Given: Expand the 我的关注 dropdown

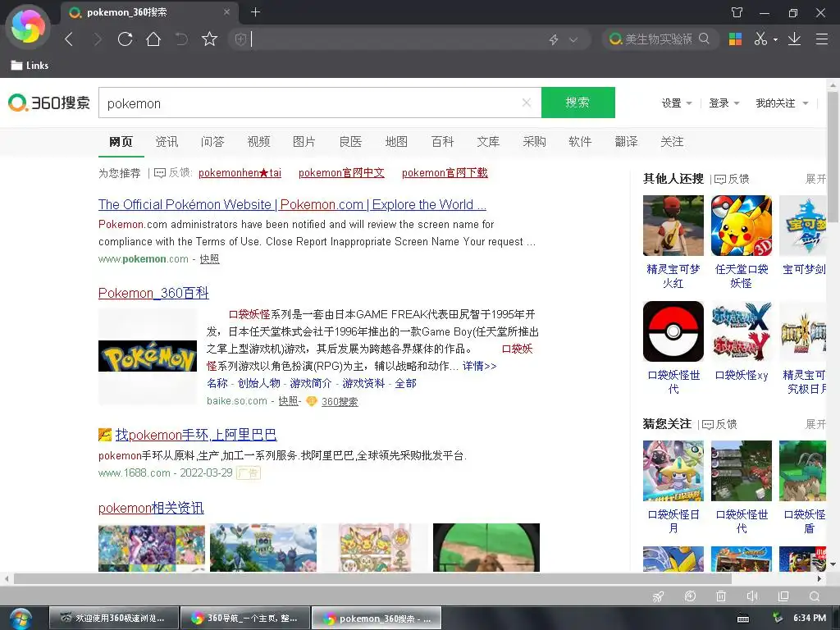Looking at the screenshot, I should pyautogui.click(x=782, y=103).
